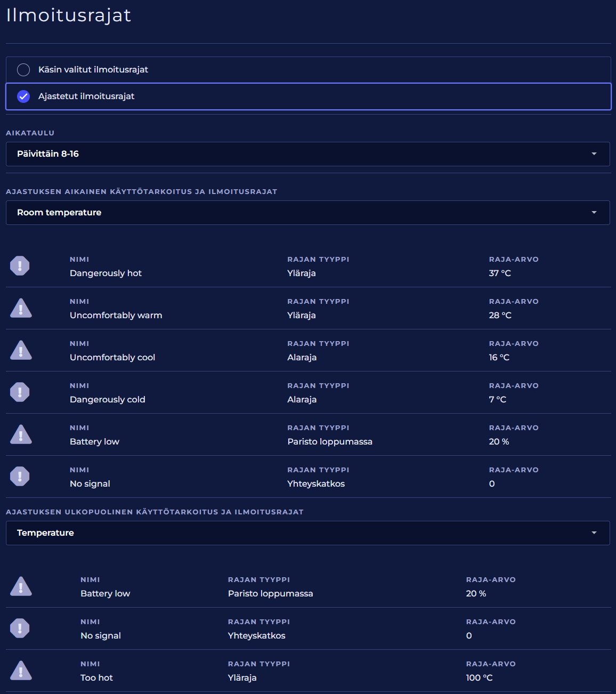Screen dimensions: 616x694
Task: Click the critical icon beside Yhteyskatkos 0 in Room temperature list
Action: (x=20, y=477)
